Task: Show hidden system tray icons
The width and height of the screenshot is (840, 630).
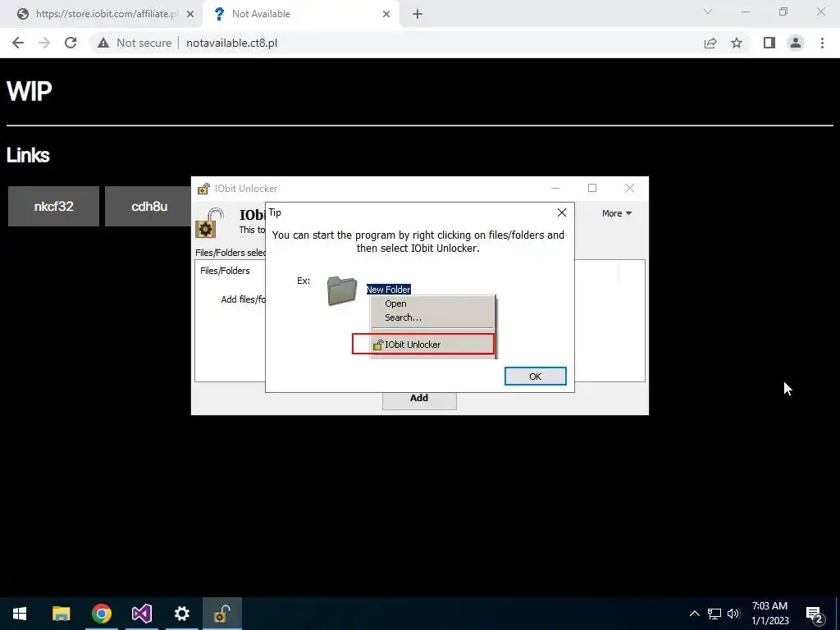Action: click(x=694, y=614)
